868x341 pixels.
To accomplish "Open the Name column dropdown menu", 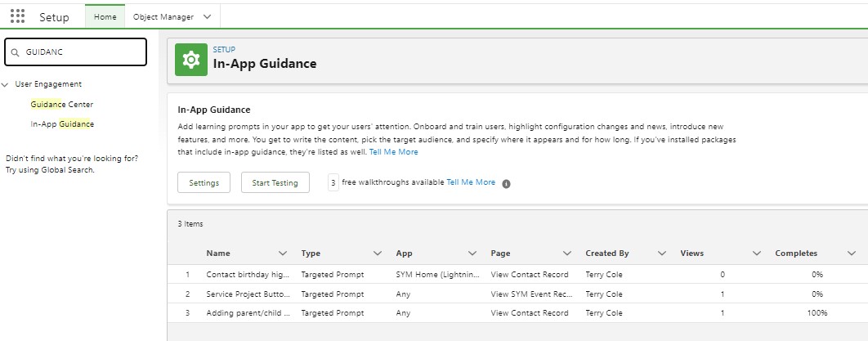I will (283, 254).
